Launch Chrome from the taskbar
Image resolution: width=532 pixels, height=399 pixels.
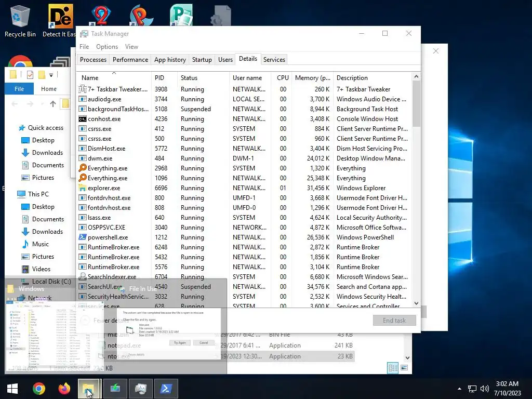click(x=38, y=389)
